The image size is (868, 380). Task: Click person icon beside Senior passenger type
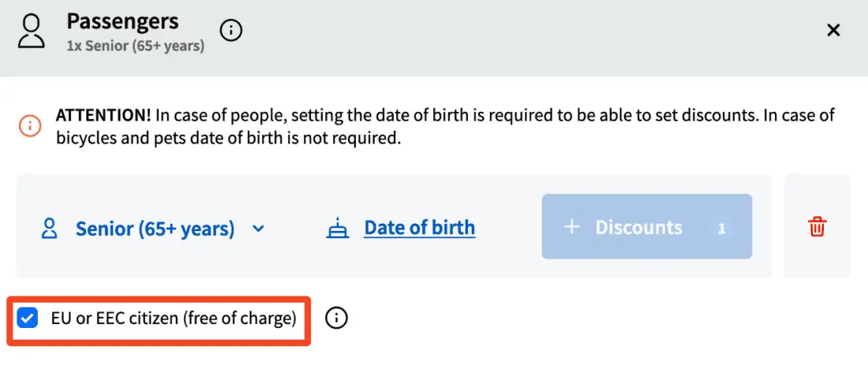(x=50, y=229)
